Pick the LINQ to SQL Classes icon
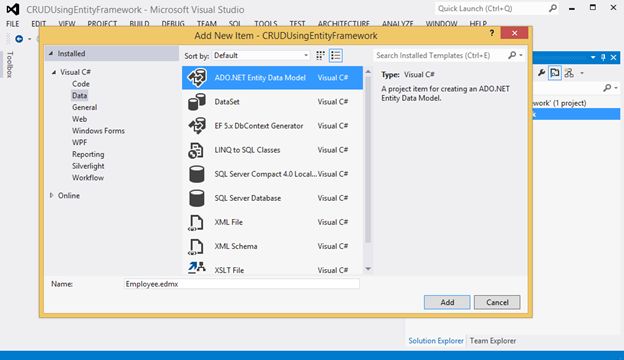Screen dimensions: 624x360 click(196, 150)
